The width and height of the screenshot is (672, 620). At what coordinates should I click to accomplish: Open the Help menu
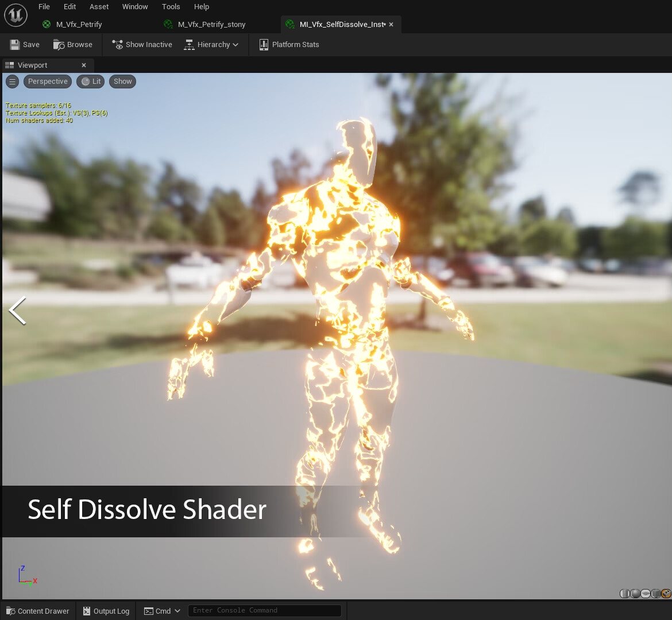201,6
